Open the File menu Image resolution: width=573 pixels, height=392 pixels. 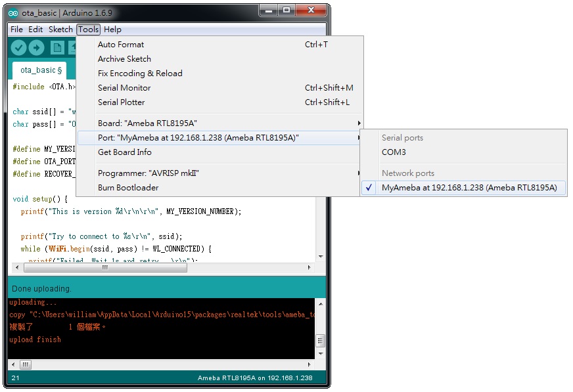pyautogui.click(x=16, y=29)
